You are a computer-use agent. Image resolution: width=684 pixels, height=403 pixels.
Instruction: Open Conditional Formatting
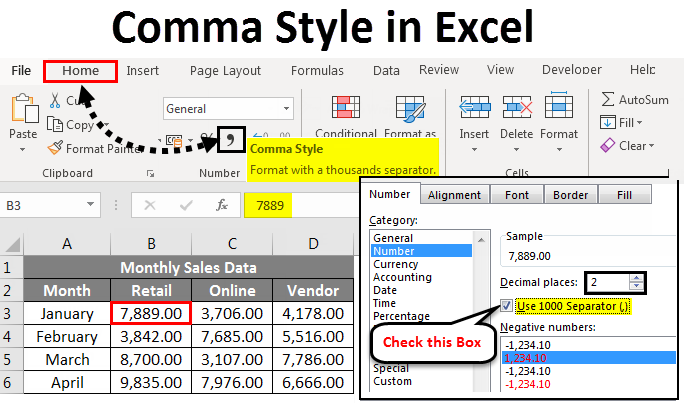345,107
